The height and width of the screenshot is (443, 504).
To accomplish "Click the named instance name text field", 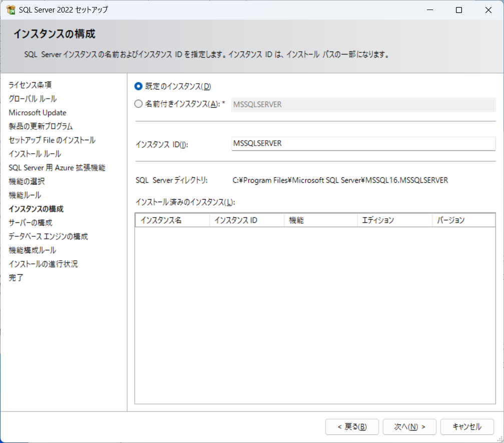I will [x=363, y=105].
